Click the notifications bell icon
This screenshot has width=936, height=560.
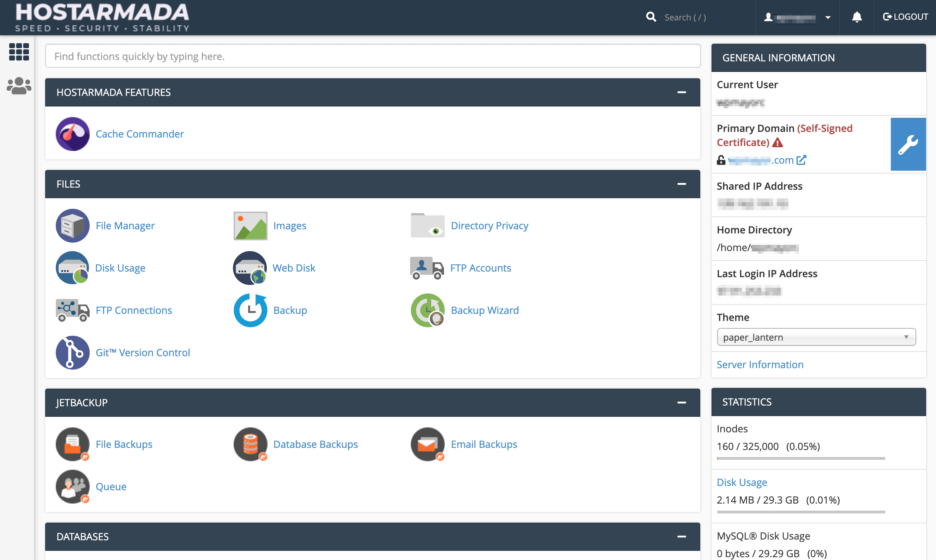(857, 17)
